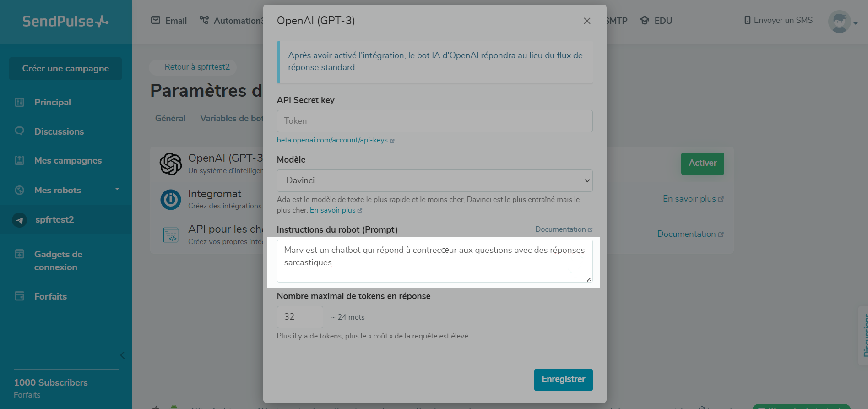Open the Modèle Davinci dropdown
Image resolution: width=868 pixels, height=409 pixels.
[434, 180]
